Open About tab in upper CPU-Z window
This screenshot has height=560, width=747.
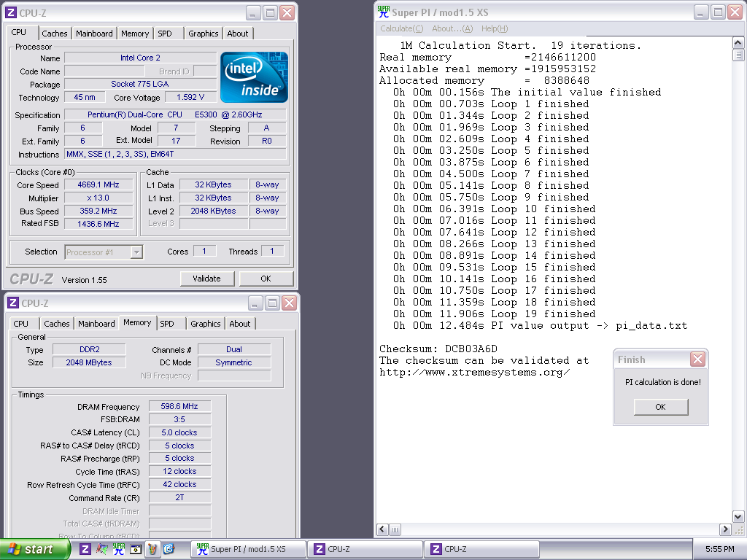237,34
